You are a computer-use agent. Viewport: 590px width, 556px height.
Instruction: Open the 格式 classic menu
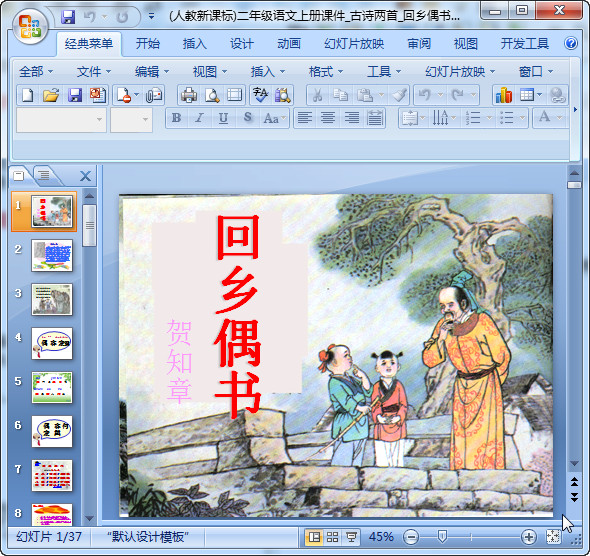coord(325,71)
